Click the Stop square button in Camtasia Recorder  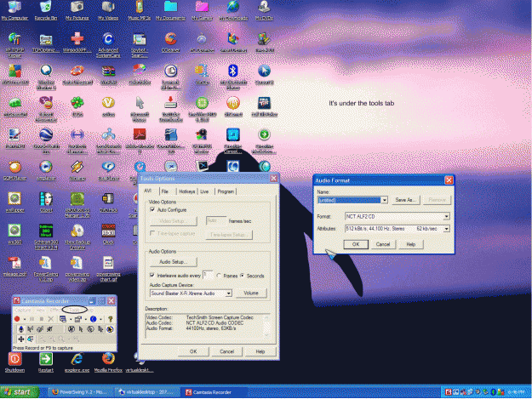[42, 319]
